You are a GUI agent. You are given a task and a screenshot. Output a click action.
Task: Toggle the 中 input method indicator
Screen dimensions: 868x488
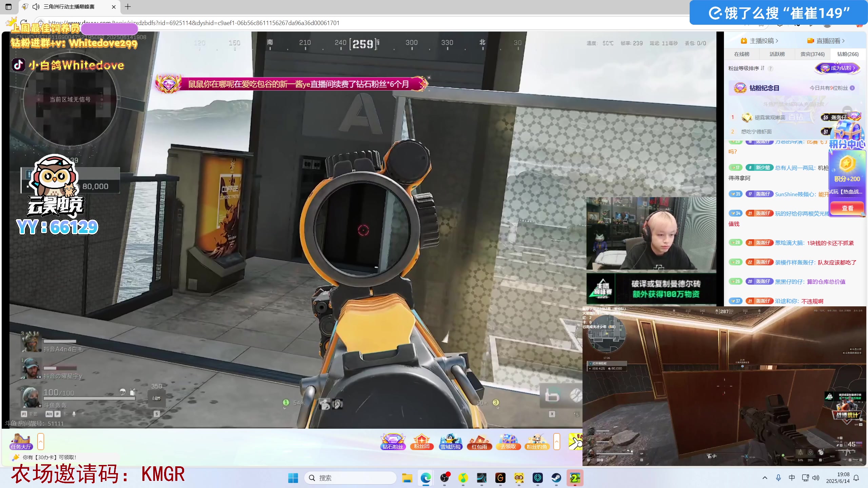coord(792,478)
